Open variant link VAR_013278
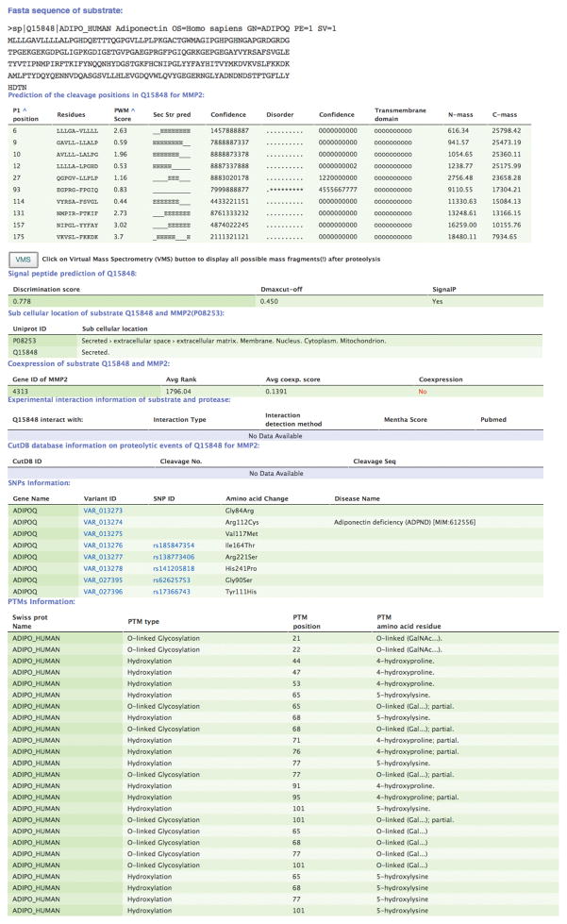Screen dimensions: 567x924 [x=103, y=569]
